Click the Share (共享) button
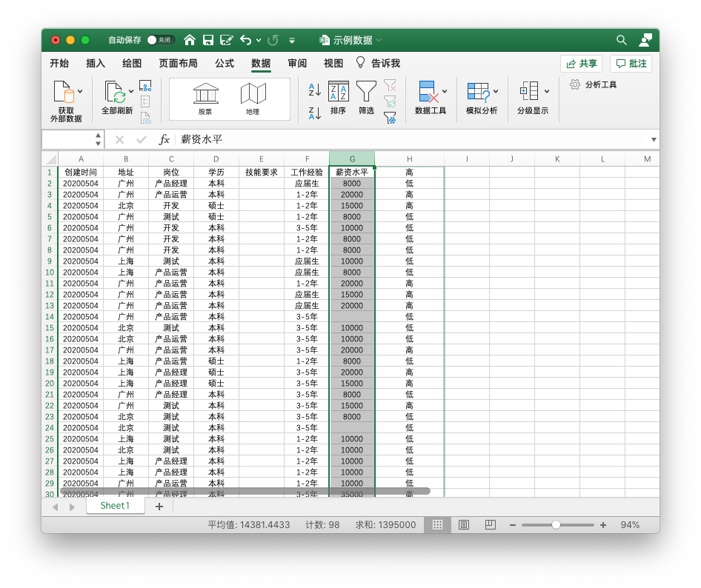701x588 pixels. [x=581, y=64]
